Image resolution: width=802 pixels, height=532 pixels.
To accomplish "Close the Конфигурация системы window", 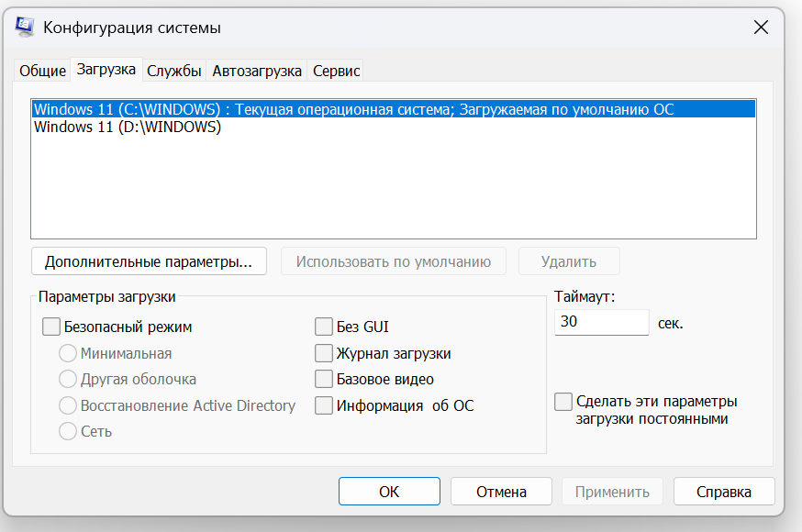I will coord(761,28).
